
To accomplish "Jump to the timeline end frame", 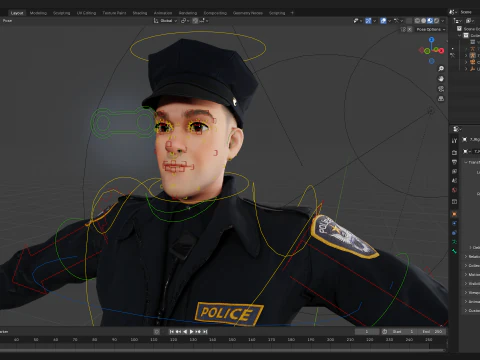I will pyautogui.click(x=205, y=332).
